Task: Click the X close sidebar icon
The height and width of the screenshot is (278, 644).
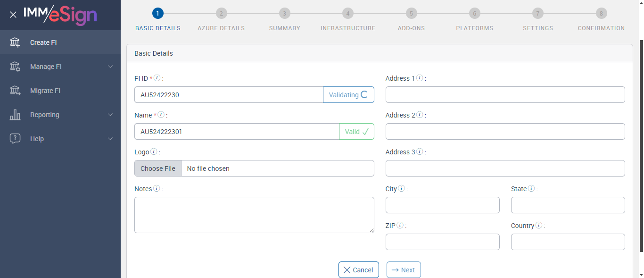Action: 13,15
